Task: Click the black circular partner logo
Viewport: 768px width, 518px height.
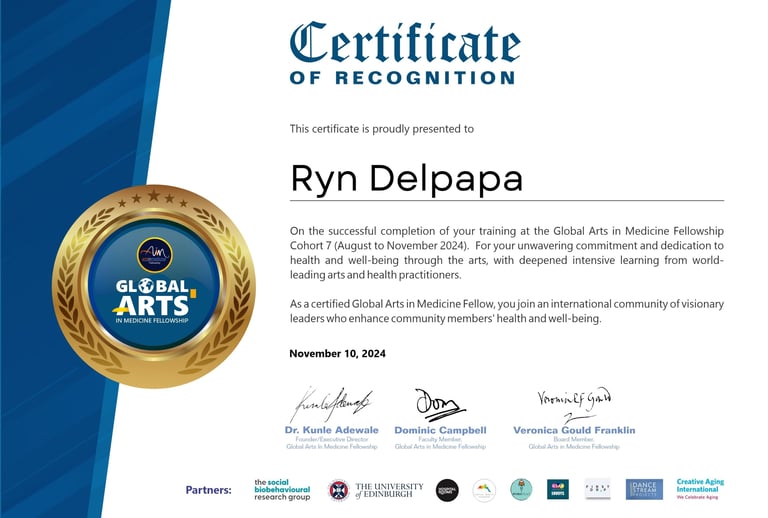Action: [x=447, y=490]
